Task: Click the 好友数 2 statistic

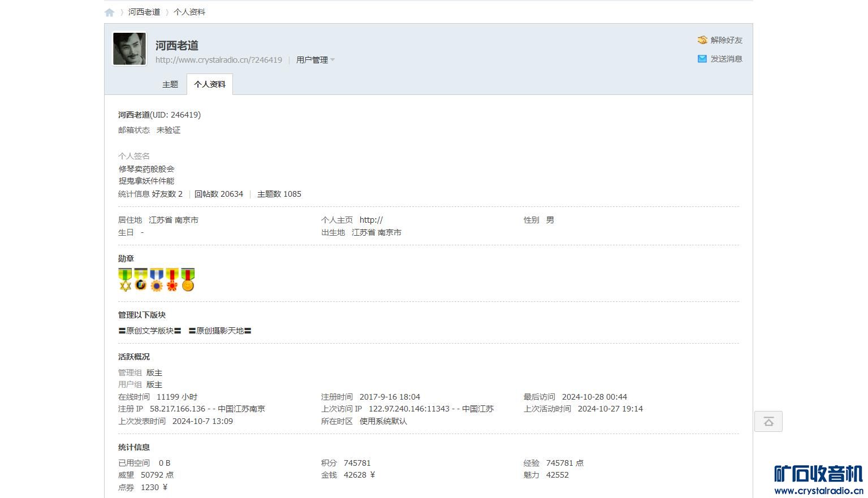Action: coord(167,194)
